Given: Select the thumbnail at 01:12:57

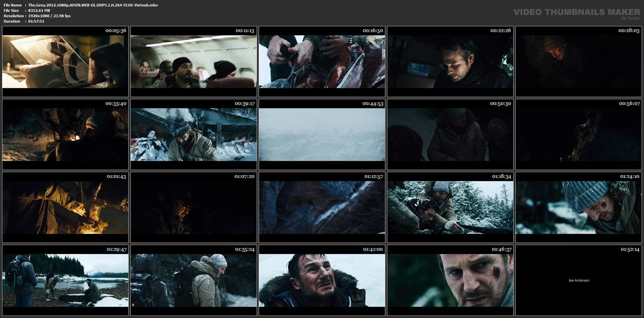Looking at the screenshot, I should pos(322,207).
